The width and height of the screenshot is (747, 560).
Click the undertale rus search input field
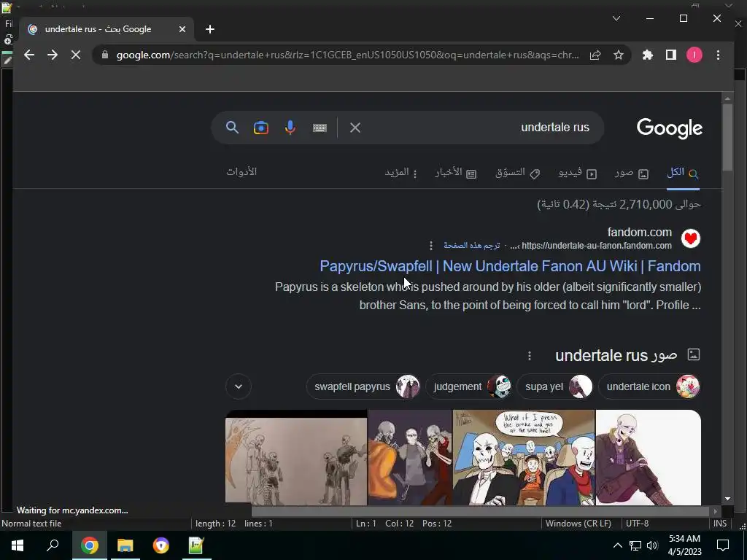point(476,127)
